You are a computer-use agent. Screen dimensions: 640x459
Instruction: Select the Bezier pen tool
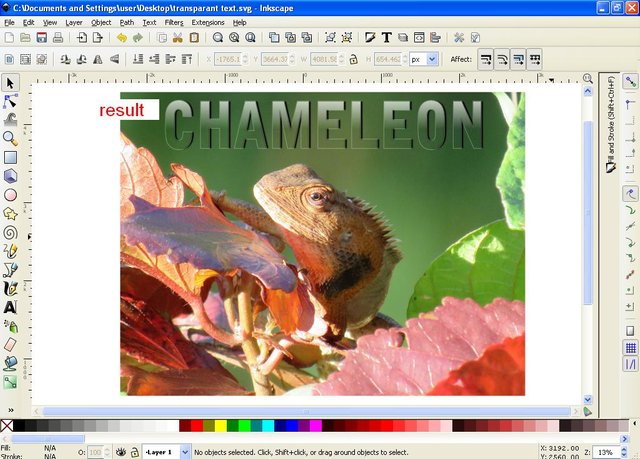(x=10, y=270)
